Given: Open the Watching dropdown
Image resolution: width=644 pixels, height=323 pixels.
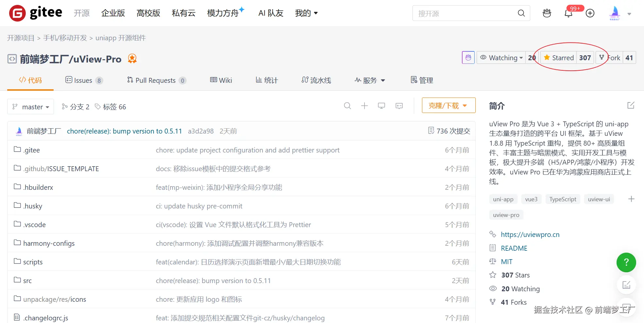Looking at the screenshot, I should point(501,58).
